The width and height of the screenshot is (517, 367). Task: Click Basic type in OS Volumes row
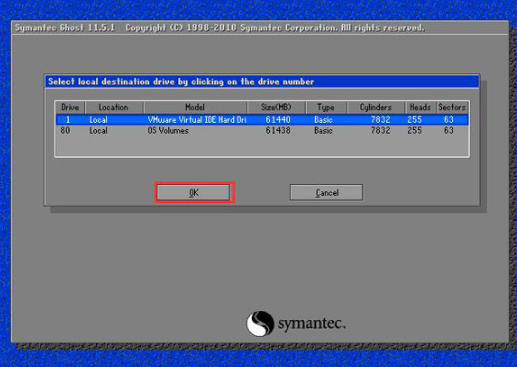click(x=323, y=130)
